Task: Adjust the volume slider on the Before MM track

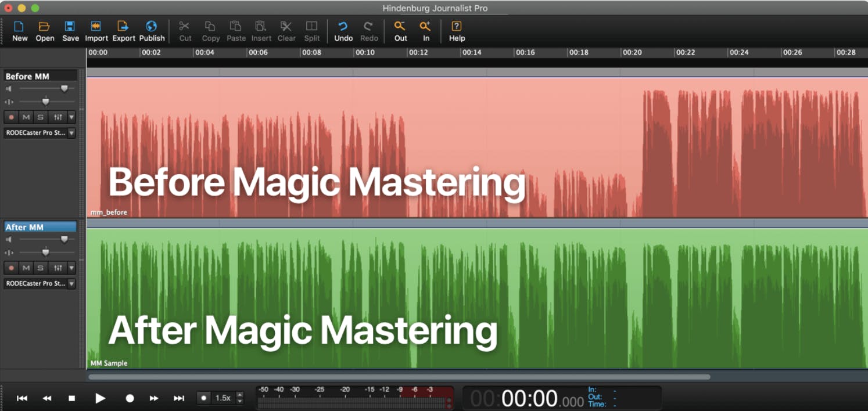Action: [x=64, y=88]
